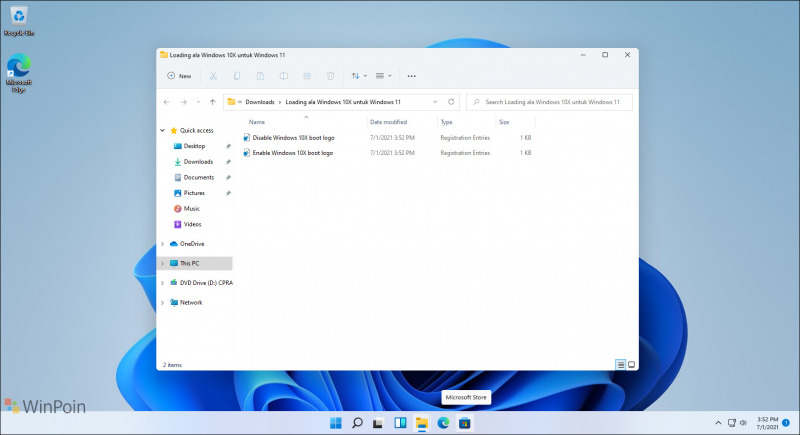Open the See more ellipsis menu

coord(412,76)
